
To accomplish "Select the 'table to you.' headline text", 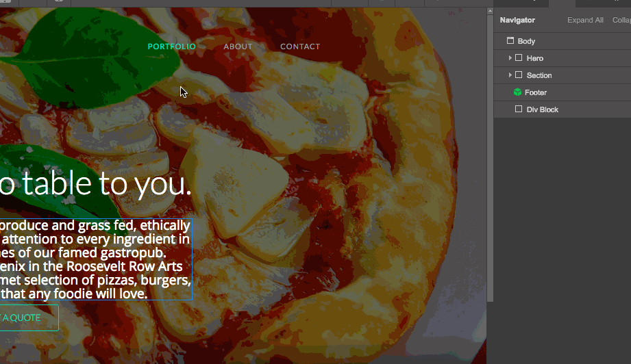I will [95, 183].
